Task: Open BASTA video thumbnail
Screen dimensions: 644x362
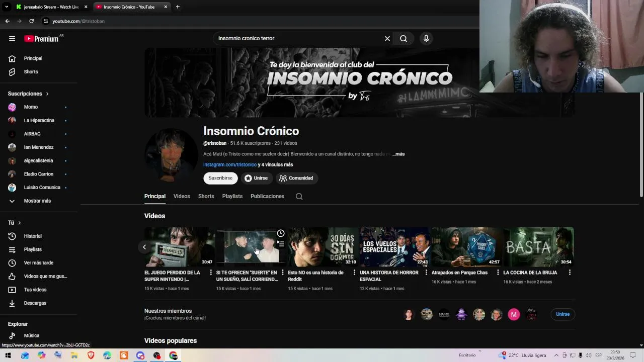Action: pyautogui.click(x=538, y=247)
